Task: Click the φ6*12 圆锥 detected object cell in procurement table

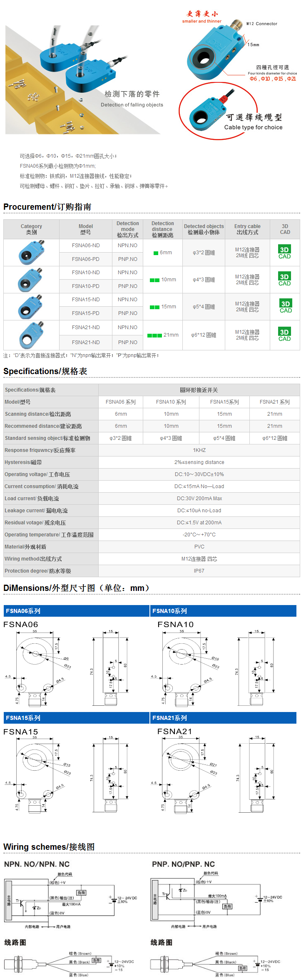Action: coord(204,335)
